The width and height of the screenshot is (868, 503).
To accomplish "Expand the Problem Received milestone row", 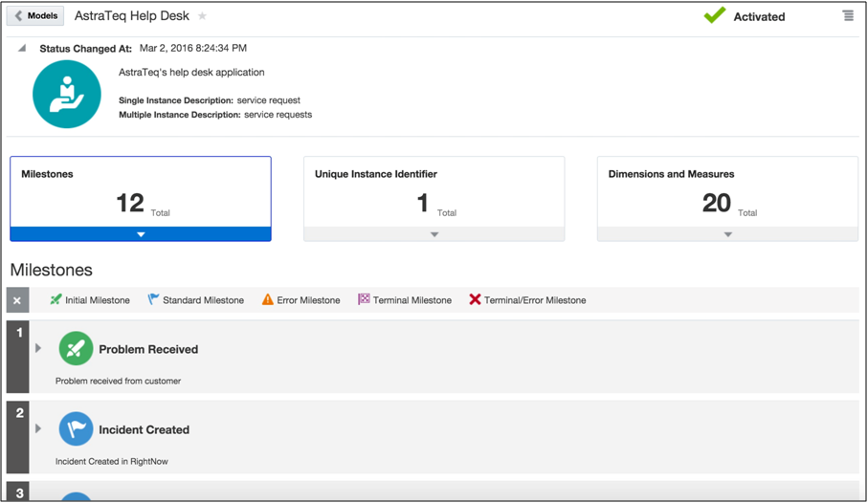I will click(x=38, y=348).
